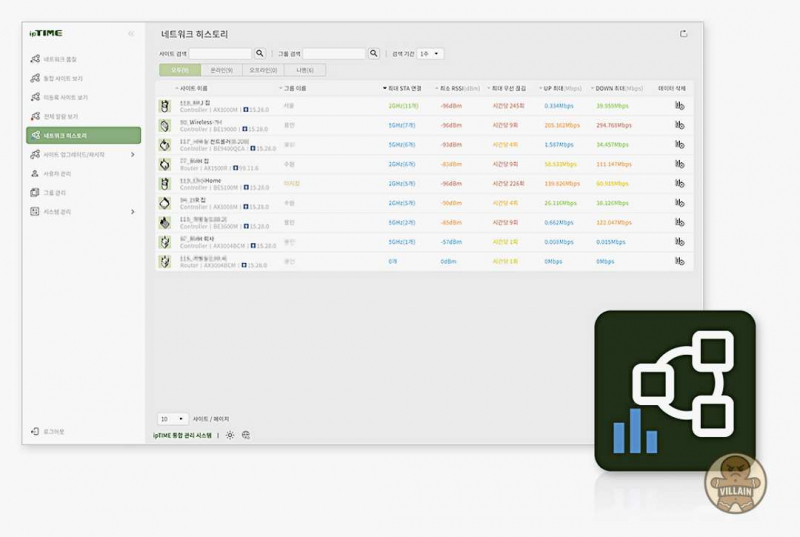Delete data for the first table row
Viewport: 800px width, 537px height.
pyautogui.click(x=680, y=105)
